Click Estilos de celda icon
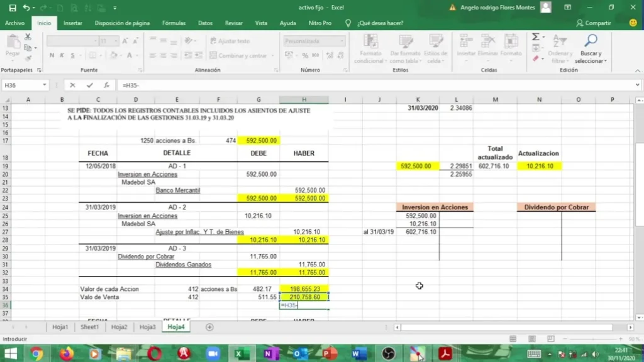 point(436,41)
